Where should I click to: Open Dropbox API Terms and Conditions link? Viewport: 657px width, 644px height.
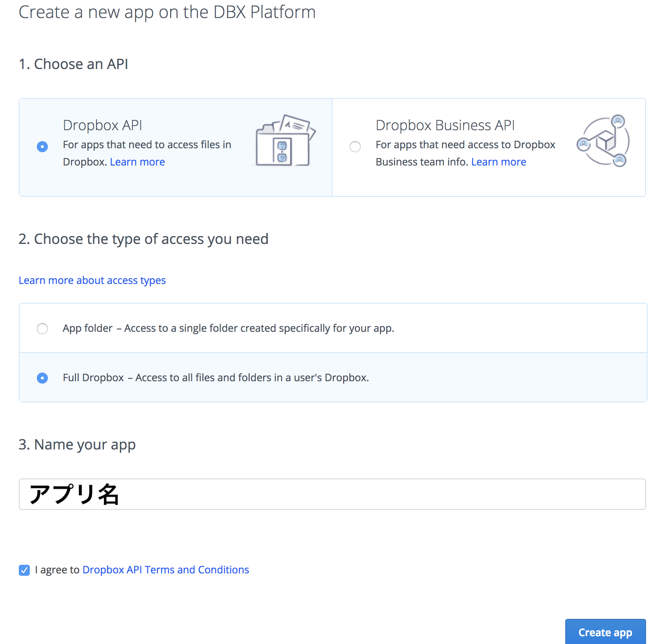[x=165, y=569]
